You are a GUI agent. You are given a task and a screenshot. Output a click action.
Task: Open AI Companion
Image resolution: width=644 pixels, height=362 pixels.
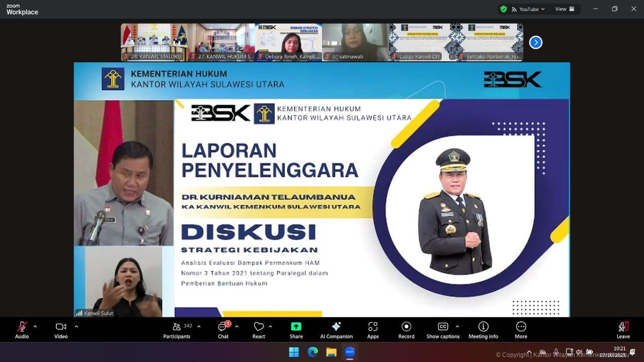click(x=336, y=329)
